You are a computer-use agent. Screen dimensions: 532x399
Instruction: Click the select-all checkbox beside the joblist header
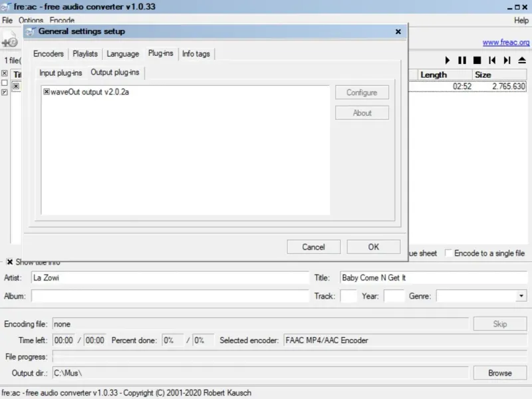click(5, 73)
